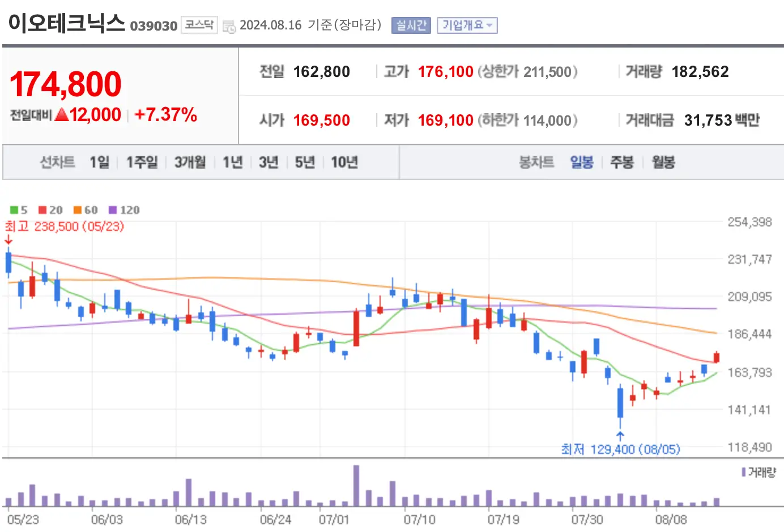Screen dimensions: 784x532
Task: Click the stock name 이오테크닉스
Action: pyautogui.click(x=66, y=23)
